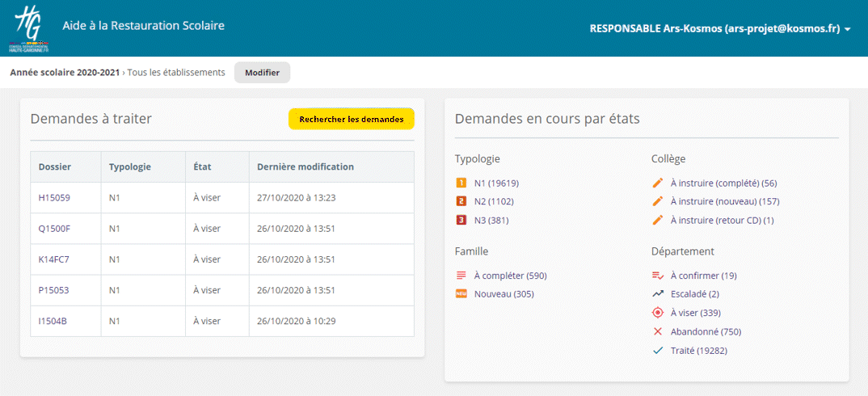This screenshot has height=396, width=868.
Task: Click the Escaladé trend arrow icon
Action: pyautogui.click(x=658, y=294)
